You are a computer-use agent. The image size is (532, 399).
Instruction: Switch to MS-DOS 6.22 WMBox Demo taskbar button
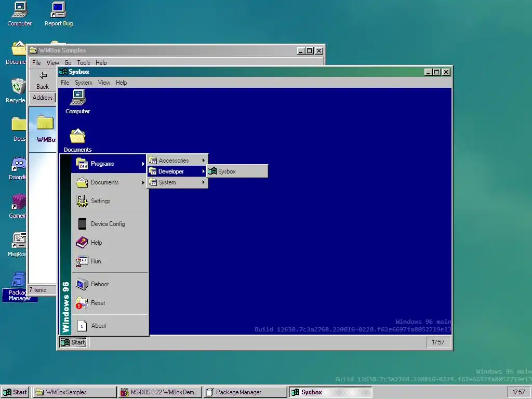click(161, 392)
